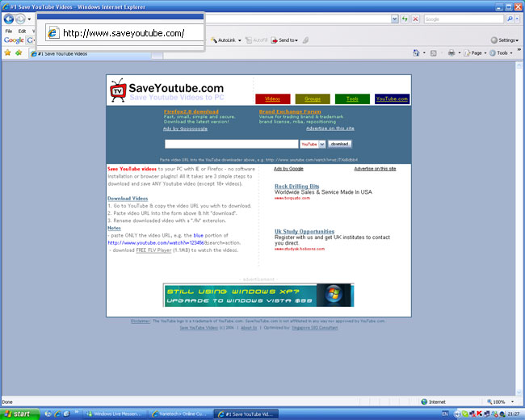Open the olive Groups nav button
The image size is (525, 420).
pyautogui.click(x=313, y=99)
